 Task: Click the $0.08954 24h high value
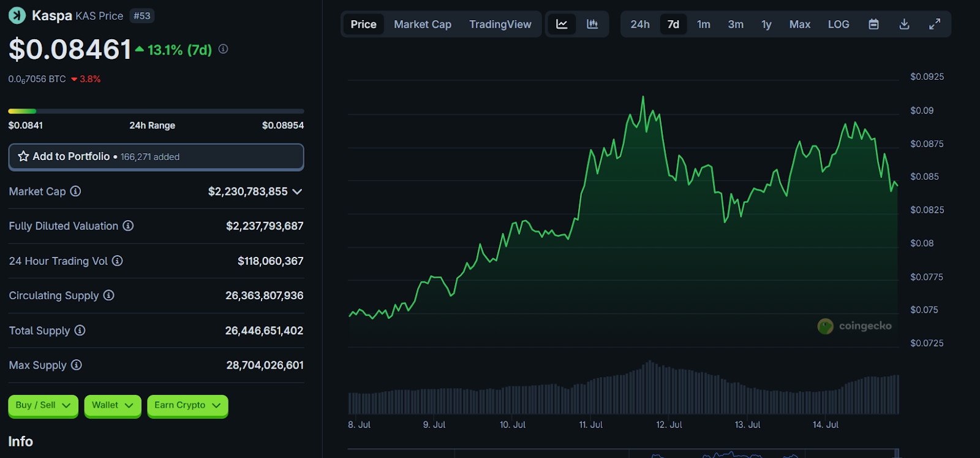(x=283, y=125)
